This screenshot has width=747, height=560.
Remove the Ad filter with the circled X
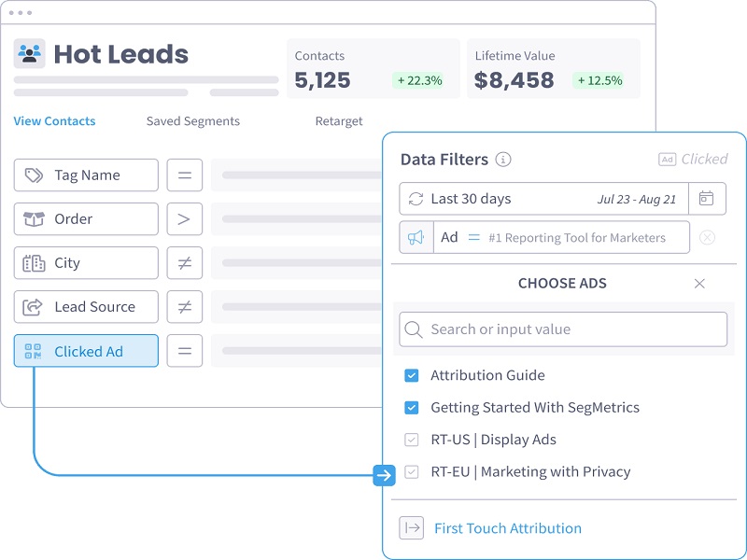707,237
